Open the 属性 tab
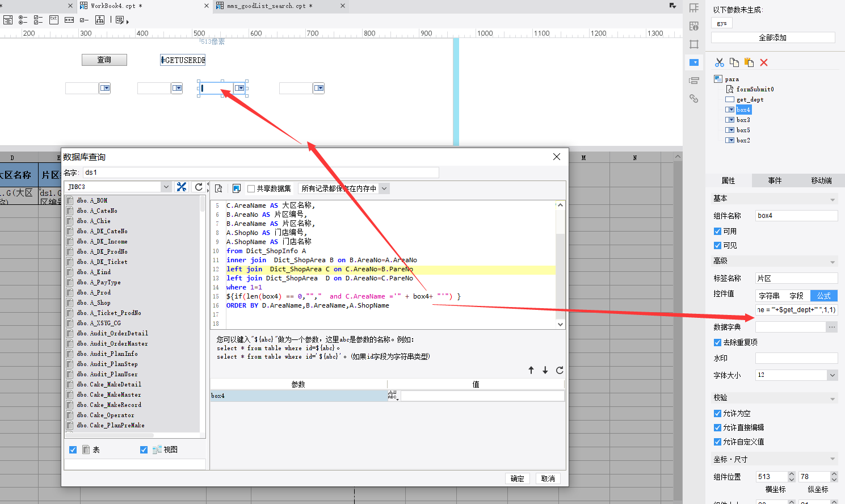Image resolution: width=845 pixels, height=504 pixels. pos(729,180)
